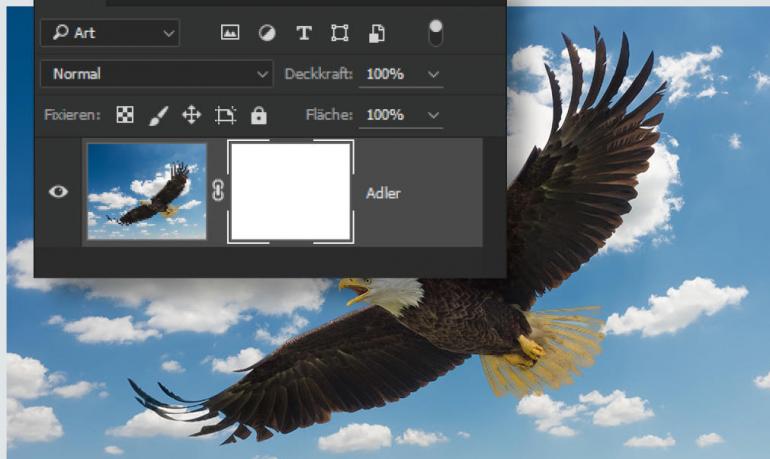The image size is (770, 459).
Task: Expand the Deckkraft opacity slider arrow
Action: [433, 74]
